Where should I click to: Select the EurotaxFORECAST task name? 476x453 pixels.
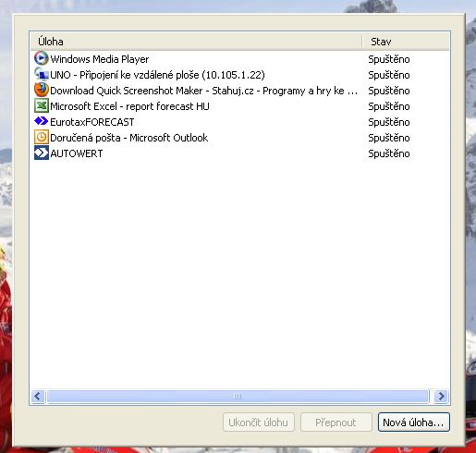pos(92,122)
